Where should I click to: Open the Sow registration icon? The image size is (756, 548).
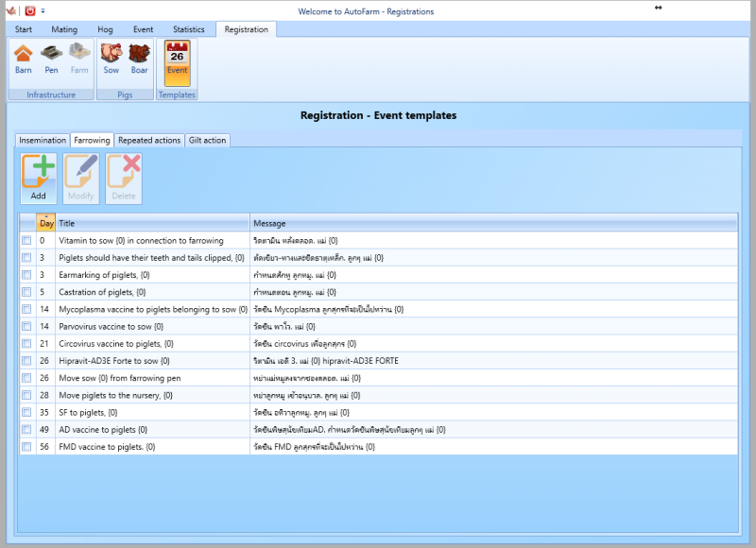point(112,59)
